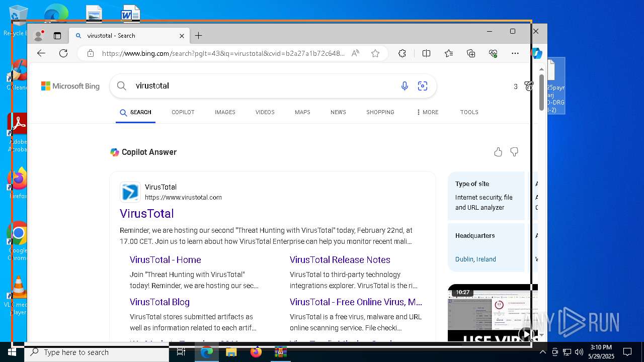
Task: Switch to the NEWS search tab
Action: pyautogui.click(x=338, y=112)
